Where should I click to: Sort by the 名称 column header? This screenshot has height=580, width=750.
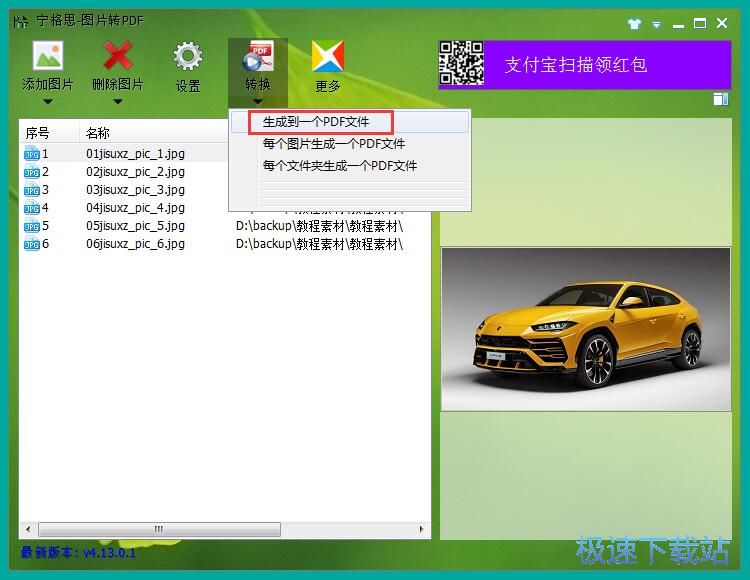(154, 132)
